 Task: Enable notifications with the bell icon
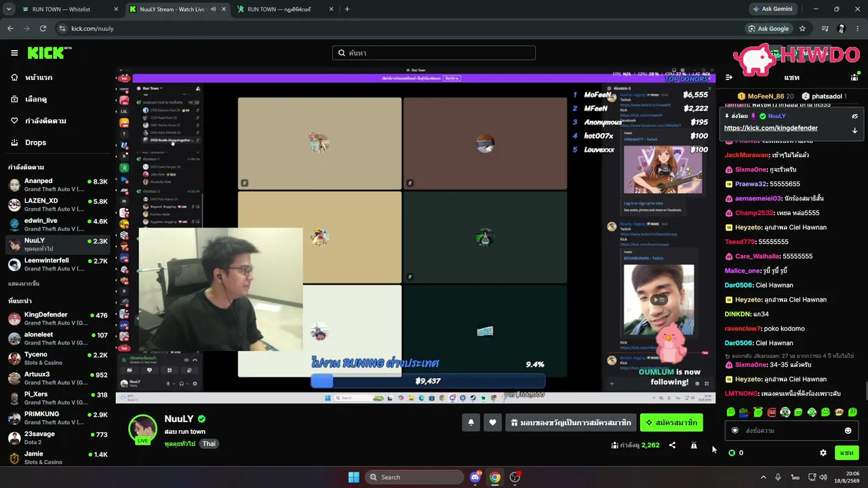pos(471,422)
